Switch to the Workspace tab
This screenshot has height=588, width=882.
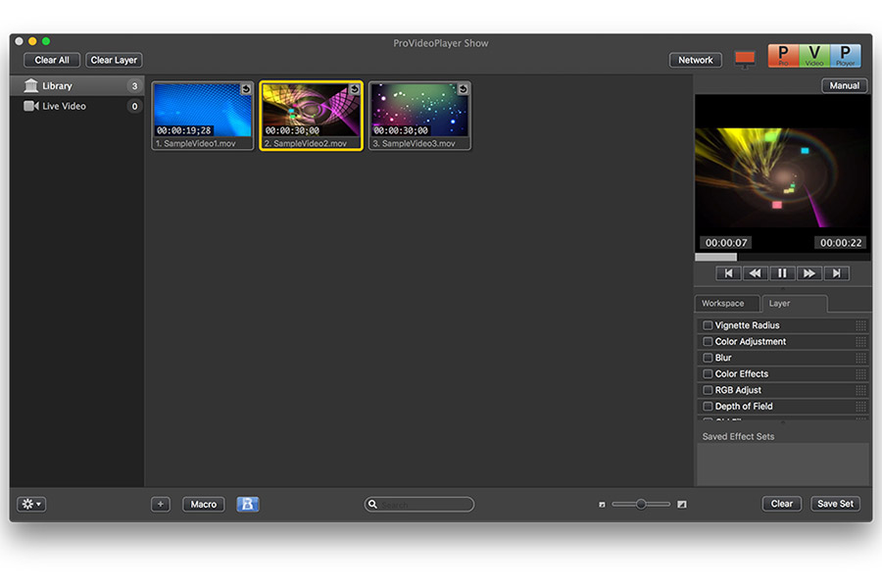726,304
